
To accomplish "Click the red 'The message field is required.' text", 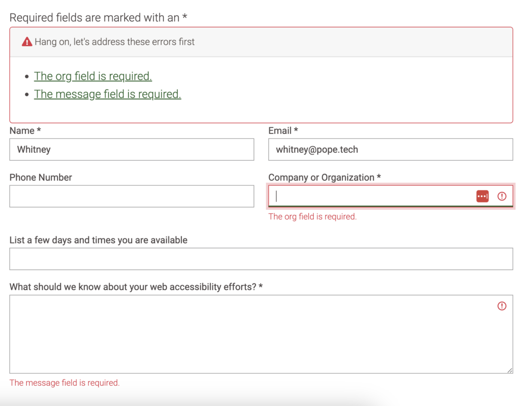I will coord(64,382).
